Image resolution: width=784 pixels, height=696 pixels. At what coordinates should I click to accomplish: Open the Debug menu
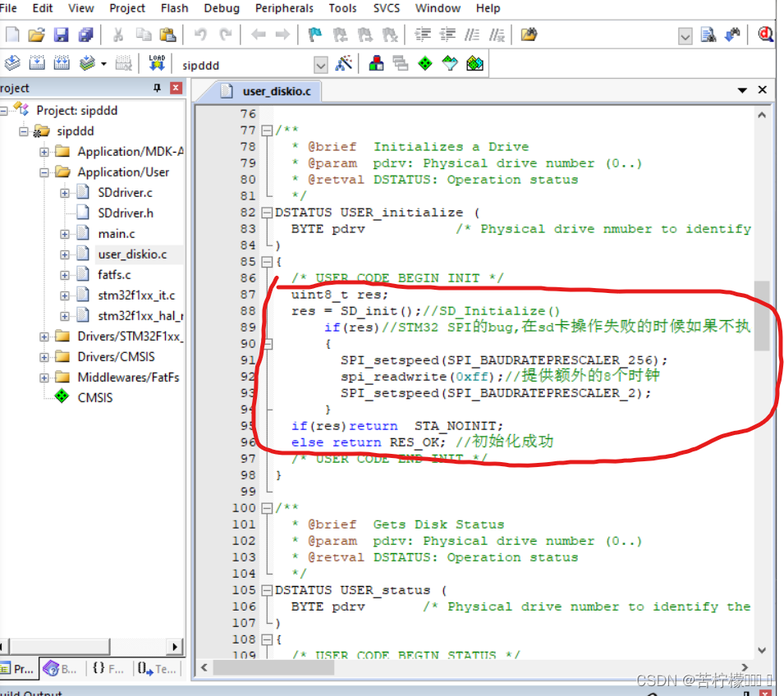[222, 8]
